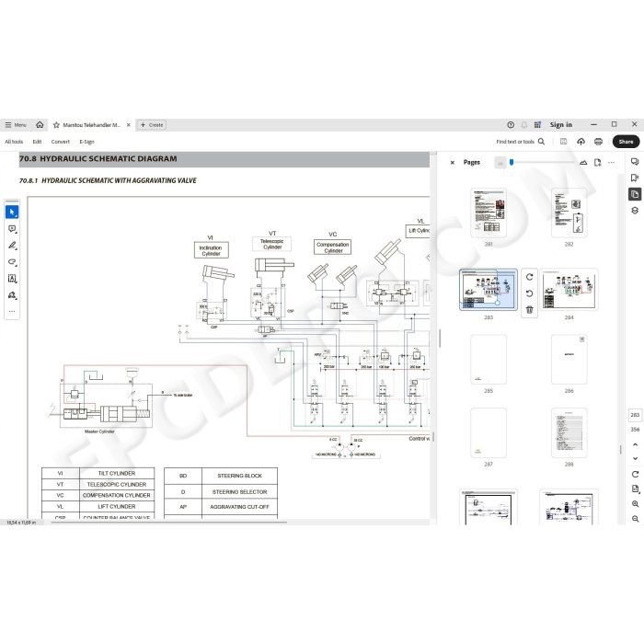Open the All tools menu

(14, 142)
